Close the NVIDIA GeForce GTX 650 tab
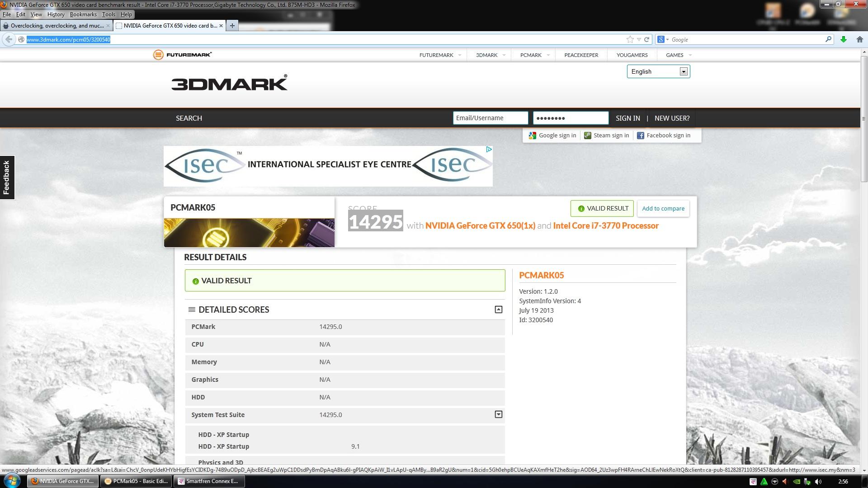Screen dimensions: 868x488 tap(221, 26)
